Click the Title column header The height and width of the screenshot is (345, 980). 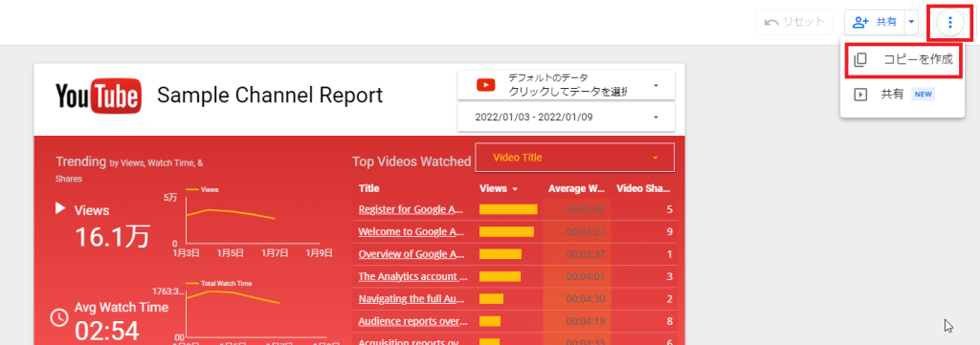pyautogui.click(x=368, y=188)
